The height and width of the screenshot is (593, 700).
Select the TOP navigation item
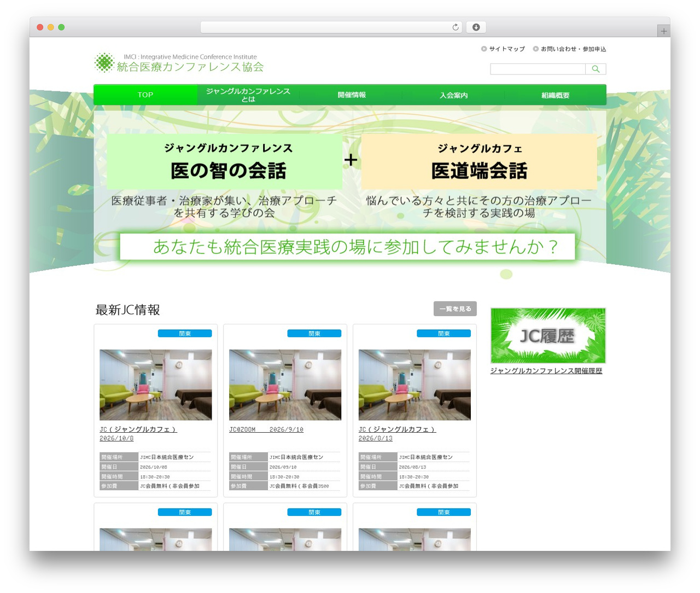145,95
